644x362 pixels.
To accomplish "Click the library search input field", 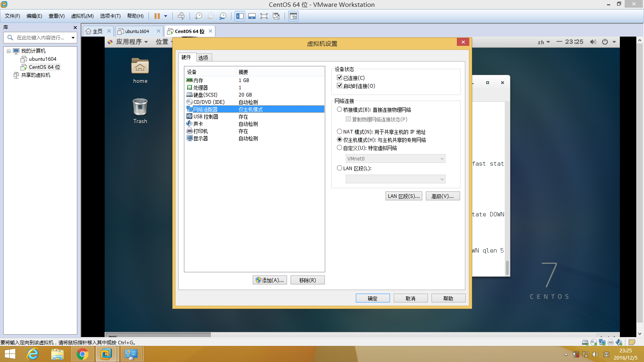I will tap(38, 37).
